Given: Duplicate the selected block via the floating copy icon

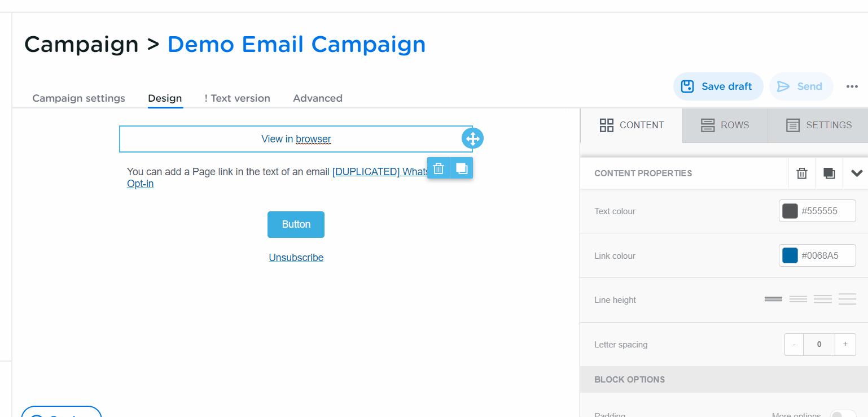Looking at the screenshot, I should coord(462,168).
